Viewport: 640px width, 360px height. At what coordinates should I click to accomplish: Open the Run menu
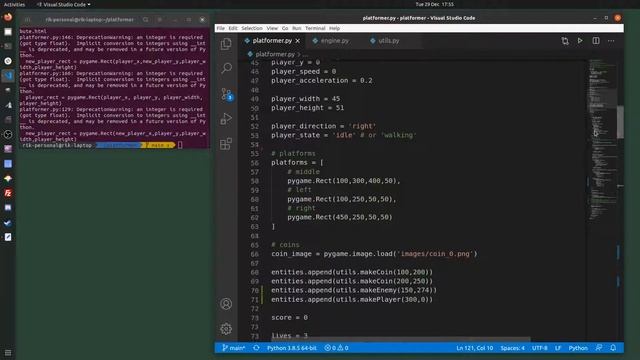(296, 28)
